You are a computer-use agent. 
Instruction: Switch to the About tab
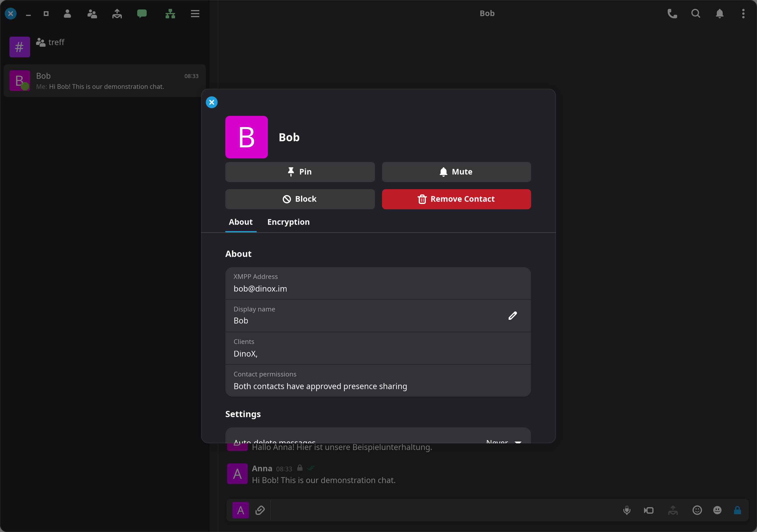241,222
